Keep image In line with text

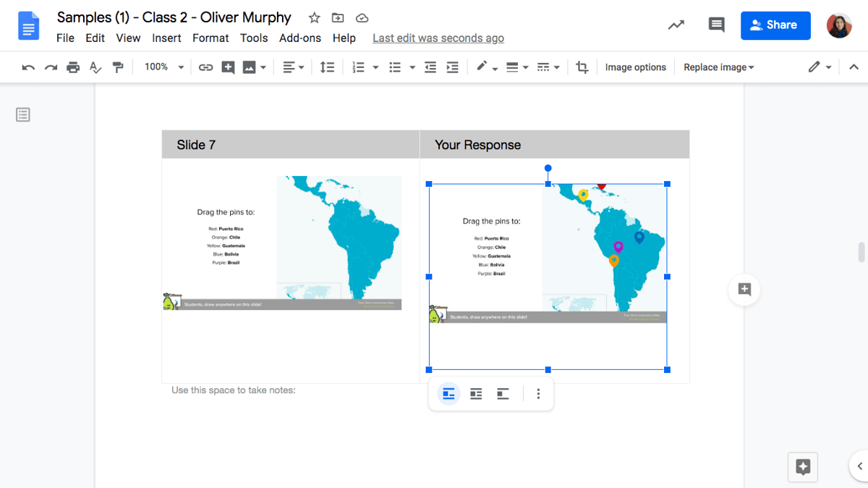(x=448, y=393)
